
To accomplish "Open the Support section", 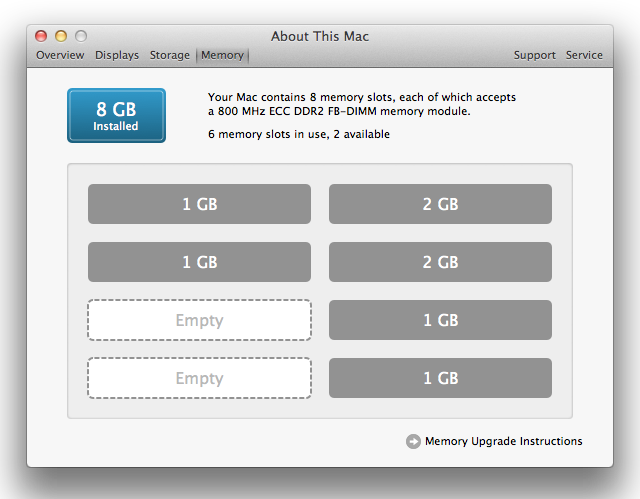I will [x=534, y=55].
